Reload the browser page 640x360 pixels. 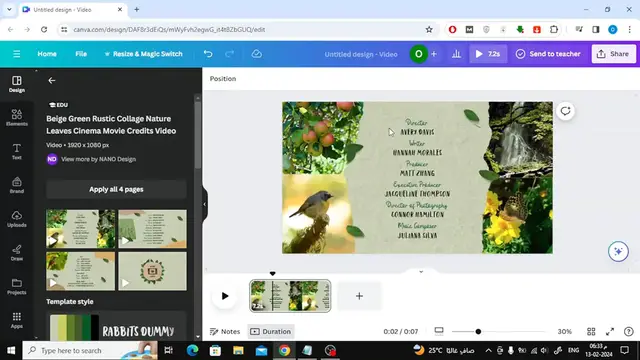point(44,29)
